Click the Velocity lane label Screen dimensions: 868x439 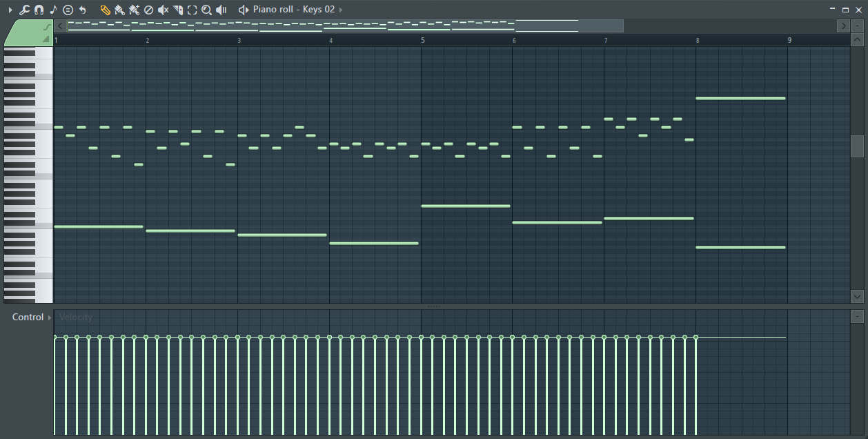pos(76,318)
